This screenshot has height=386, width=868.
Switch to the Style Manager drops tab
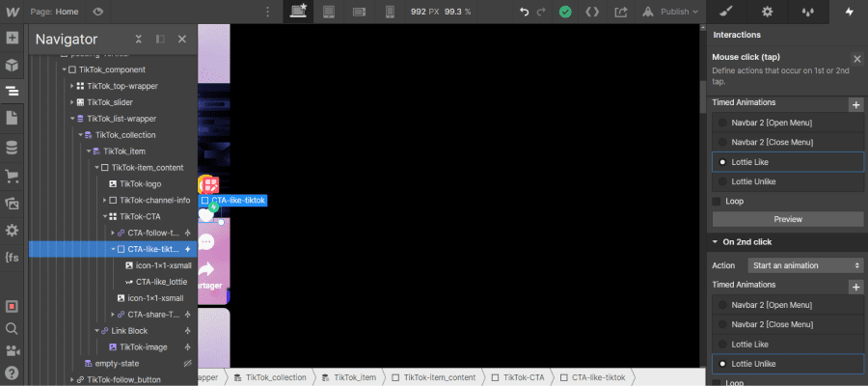coord(809,12)
